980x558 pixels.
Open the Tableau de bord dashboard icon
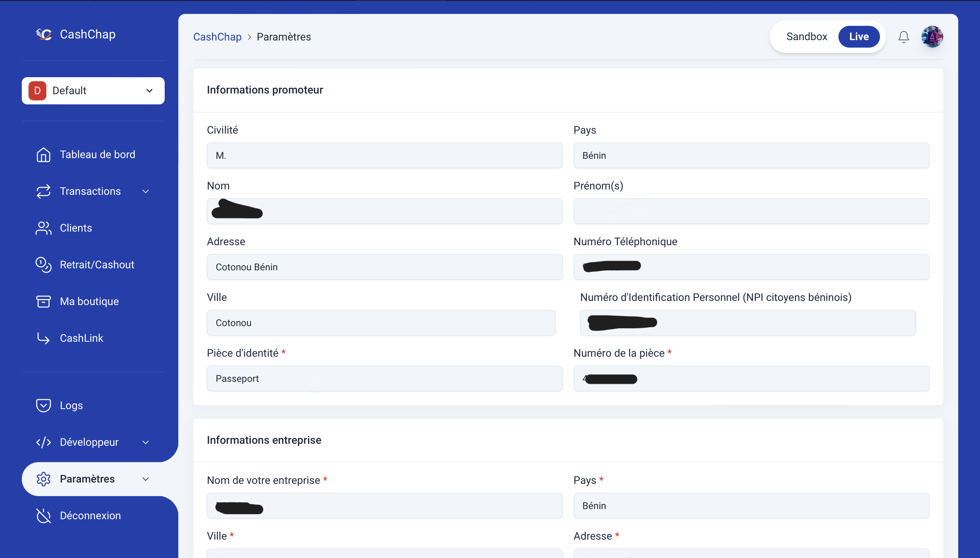[43, 154]
